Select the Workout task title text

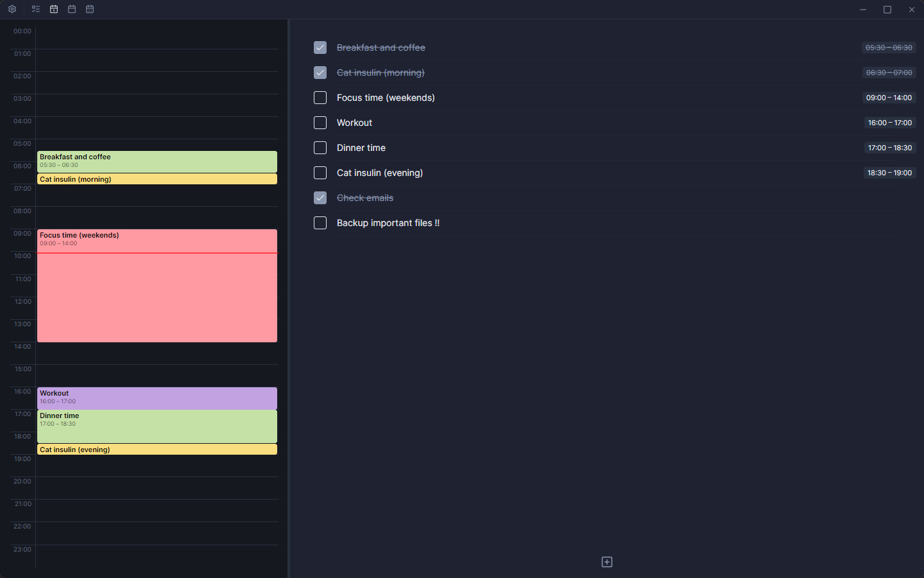pos(354,123)
